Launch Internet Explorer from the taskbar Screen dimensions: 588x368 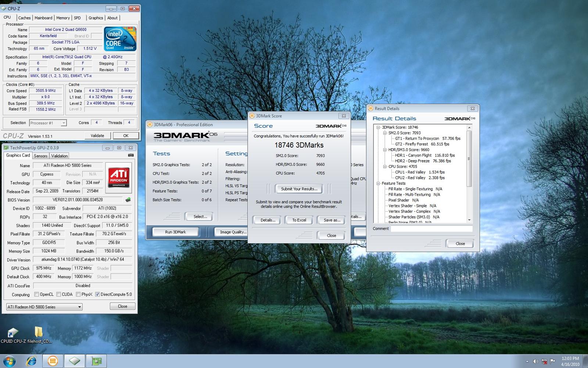tap(32, 361)
